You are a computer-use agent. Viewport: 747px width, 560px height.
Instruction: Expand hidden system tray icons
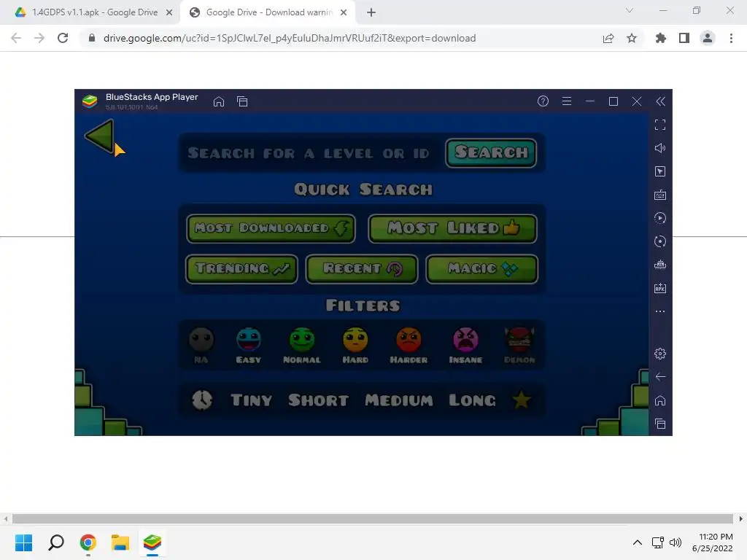pos(638,542)
